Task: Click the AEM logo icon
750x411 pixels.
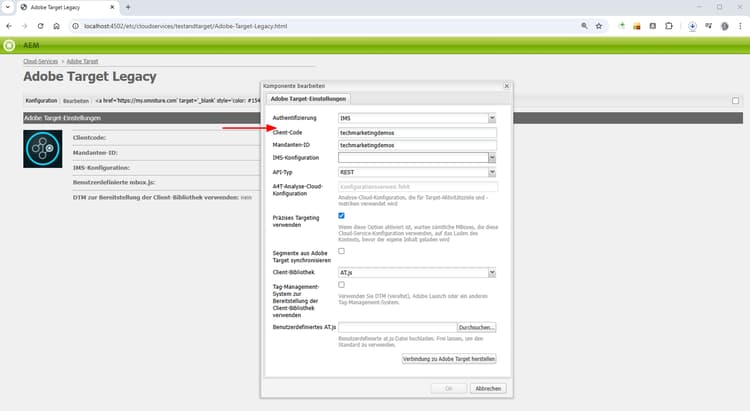Action: coord(9,45)
